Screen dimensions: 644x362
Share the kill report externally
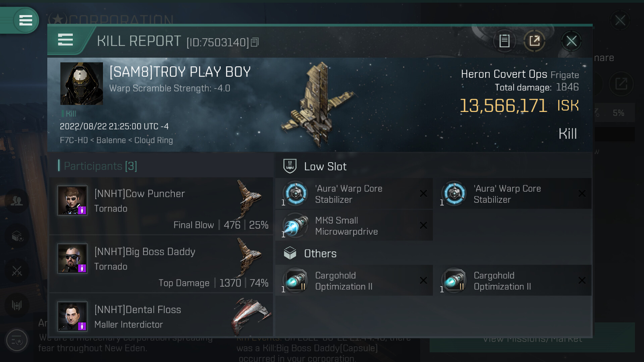(534, 41)
